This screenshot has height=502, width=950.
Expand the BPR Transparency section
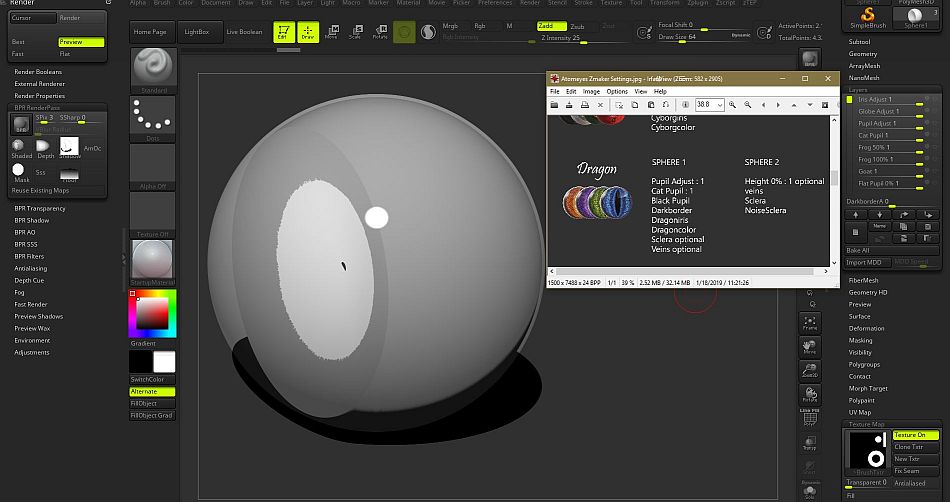40,208
